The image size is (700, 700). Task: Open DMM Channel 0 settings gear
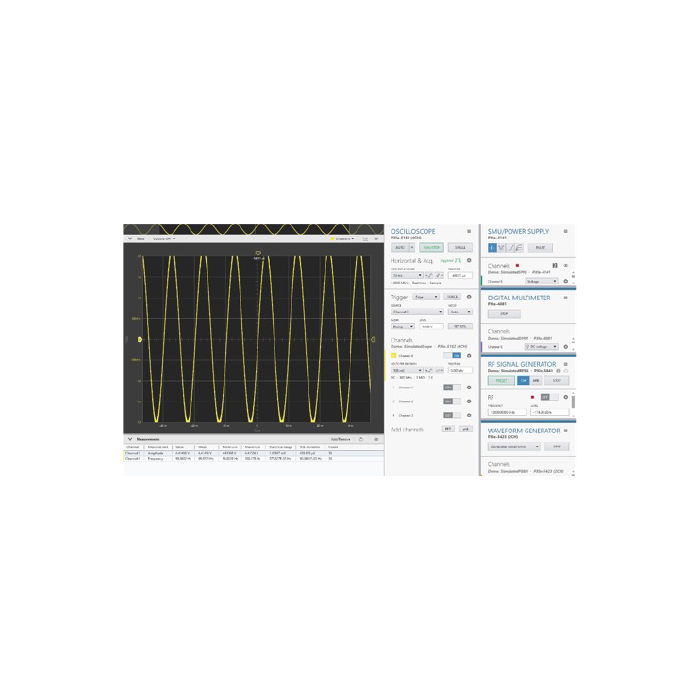point(566,347)
